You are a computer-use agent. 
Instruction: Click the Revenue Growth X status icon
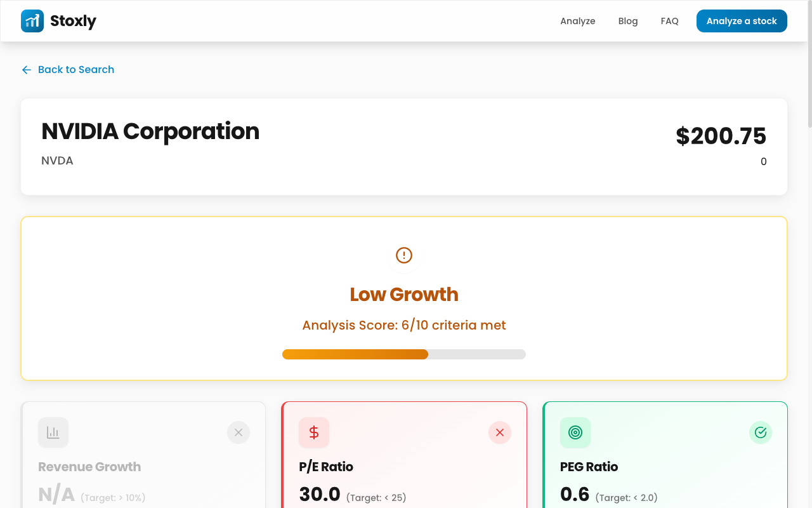239,432
